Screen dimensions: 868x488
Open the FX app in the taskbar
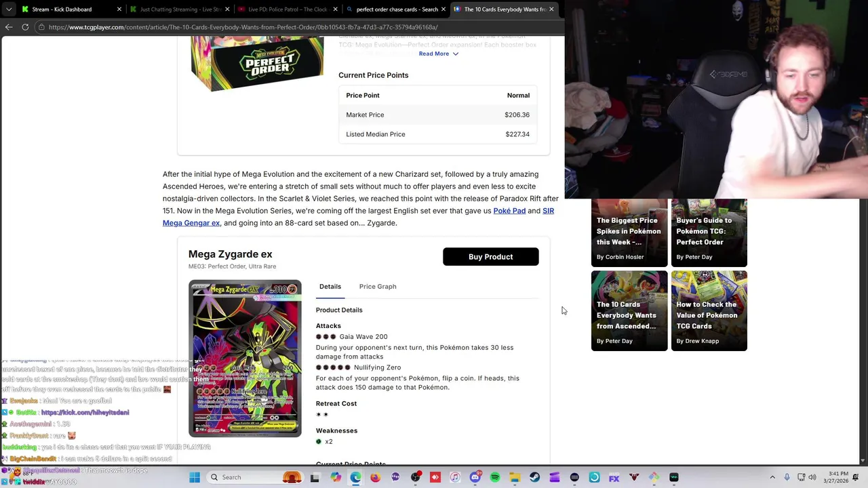(614, 477)
